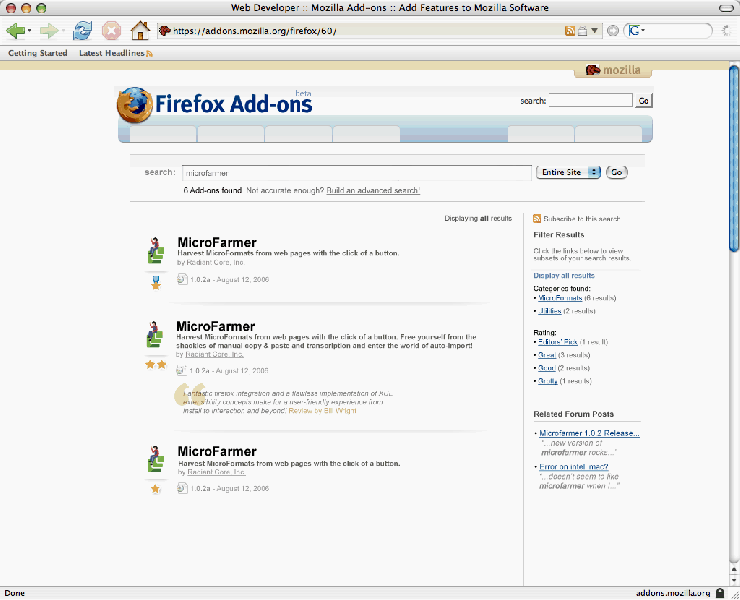Click the Go button next to Entire Site
This screenshot has width=740, height=600.
616,172
